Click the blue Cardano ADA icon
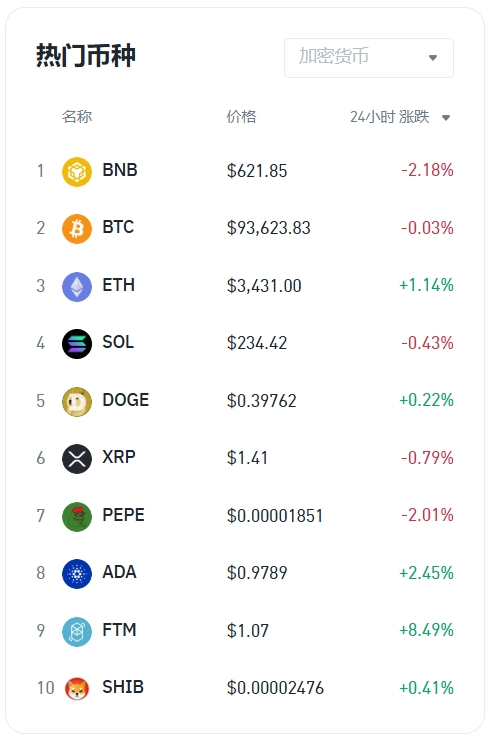Viewport: 492px width, 744px height. pyautogui.click(x=77, y=574)
